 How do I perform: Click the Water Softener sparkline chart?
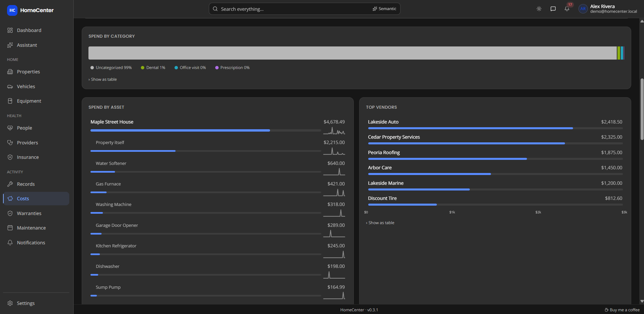[334, 172]
